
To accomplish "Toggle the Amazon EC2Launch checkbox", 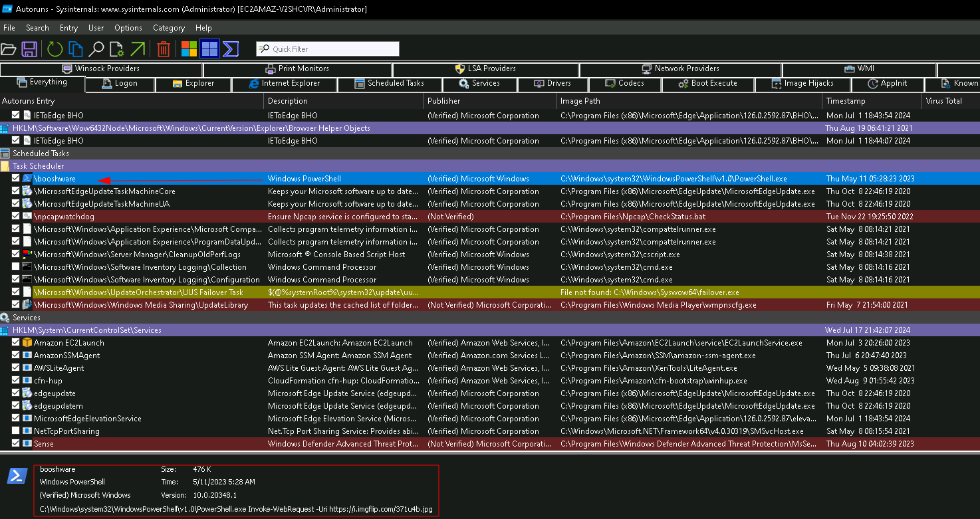I will click(16, 343).
